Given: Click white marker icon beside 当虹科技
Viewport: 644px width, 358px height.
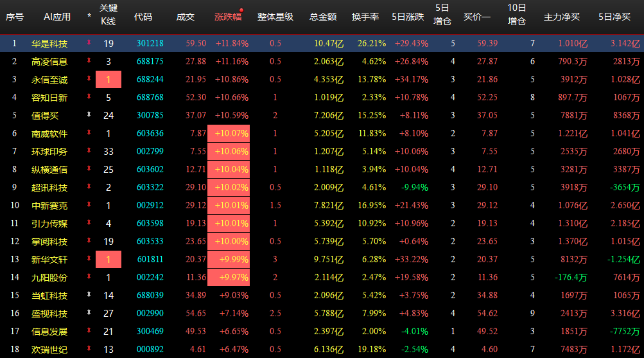Looking at the screenshot, I should 89,294.
